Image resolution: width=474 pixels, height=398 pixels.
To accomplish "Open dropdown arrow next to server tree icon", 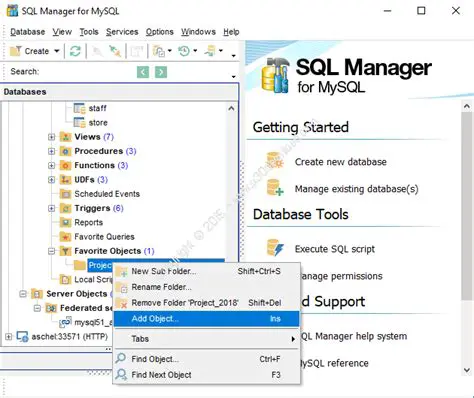I will click(x=221, y=51).
